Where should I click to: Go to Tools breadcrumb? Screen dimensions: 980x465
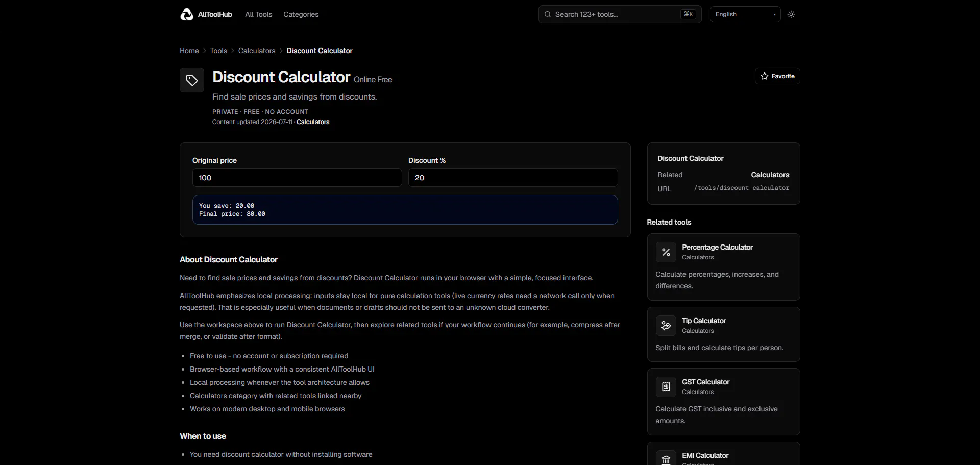(218, 51)
